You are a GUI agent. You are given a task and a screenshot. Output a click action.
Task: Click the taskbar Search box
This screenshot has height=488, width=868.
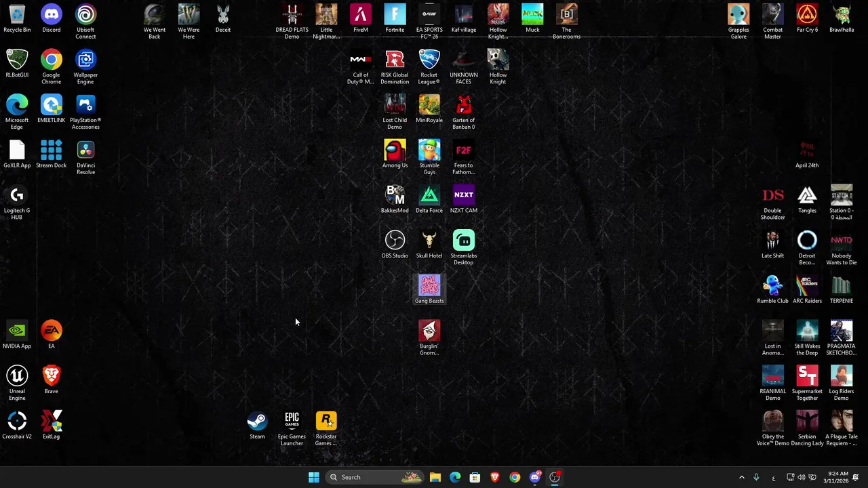point(374,477)
